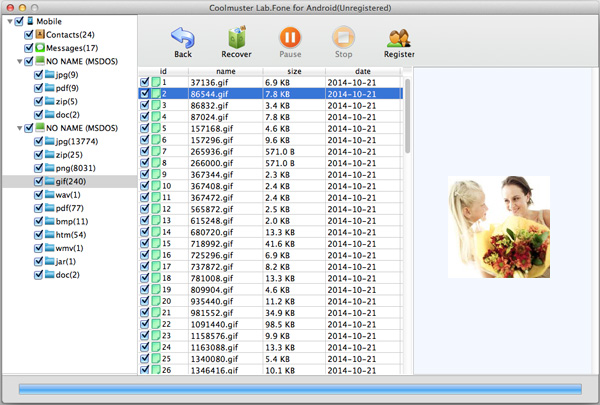Uncheck the Messages(17) checkbox

[x=29, y=48]
